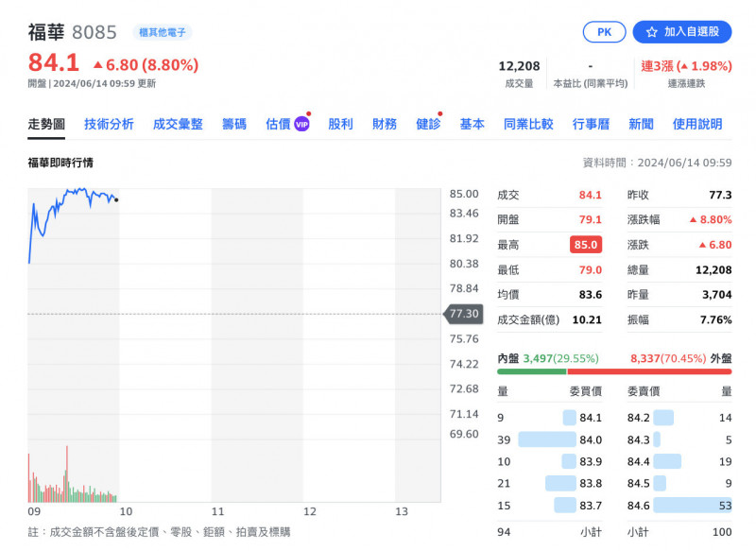The width and height of the screenshot is (756, 551).
Task: Click the 昨收 value 77.3
Action: coord(720,195)
